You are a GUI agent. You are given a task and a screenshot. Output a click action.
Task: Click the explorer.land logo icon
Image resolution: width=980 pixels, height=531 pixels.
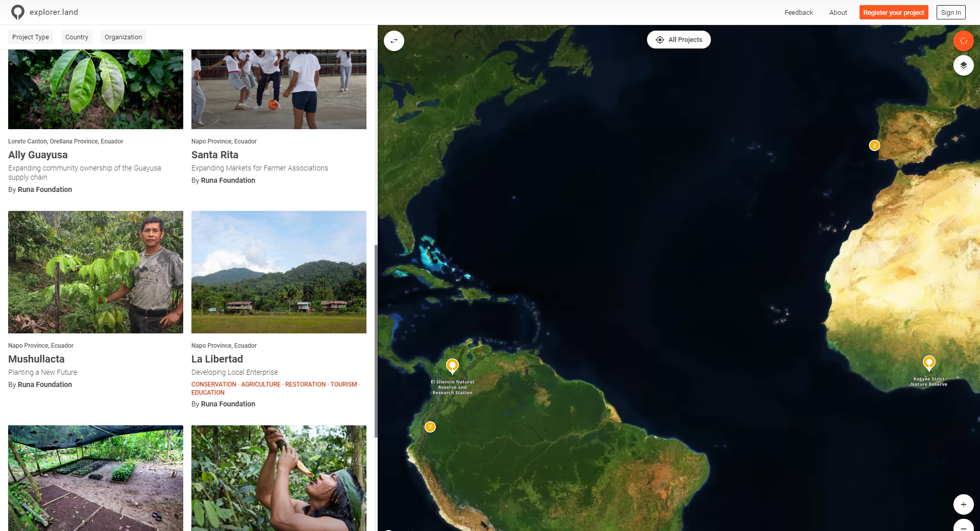click(18, 12)
